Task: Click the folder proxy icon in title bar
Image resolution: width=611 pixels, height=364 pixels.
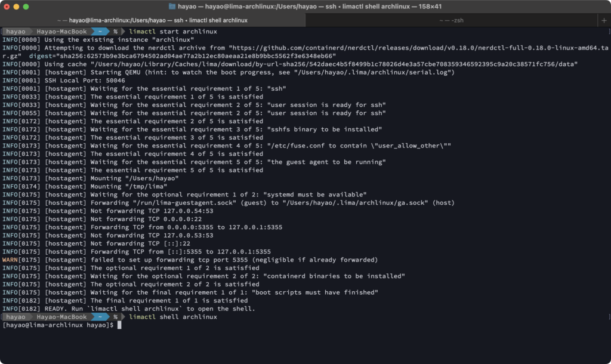Action: pos(172,7)
